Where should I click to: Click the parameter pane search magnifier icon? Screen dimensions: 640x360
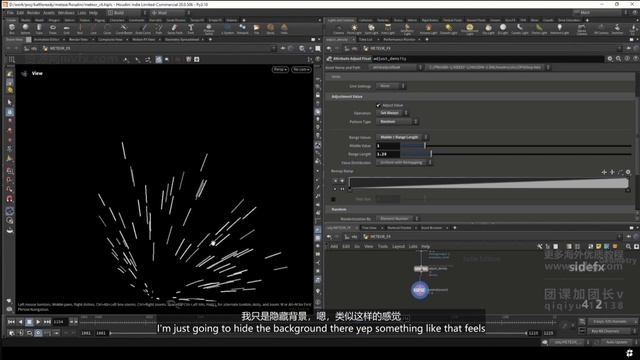(618, 59)
